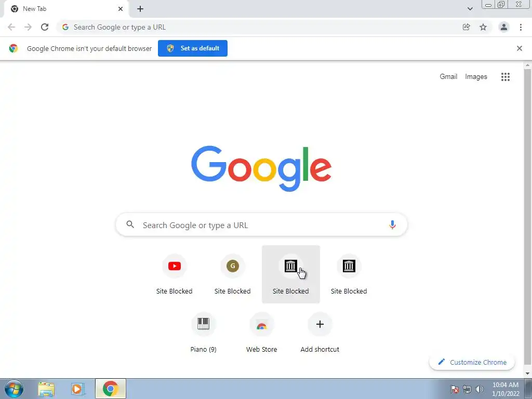
Task: Click the back navigation arrow
Action: click(11, 27)
